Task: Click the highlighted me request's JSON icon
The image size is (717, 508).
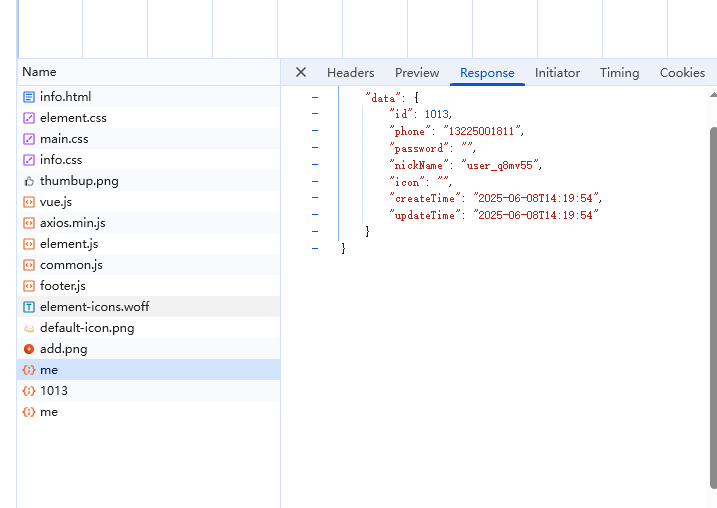Action: point(29,370)
